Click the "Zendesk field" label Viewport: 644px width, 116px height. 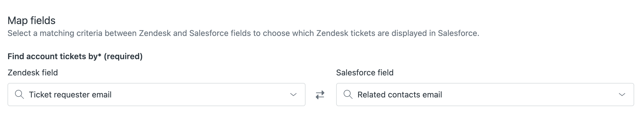click(33, 72)
